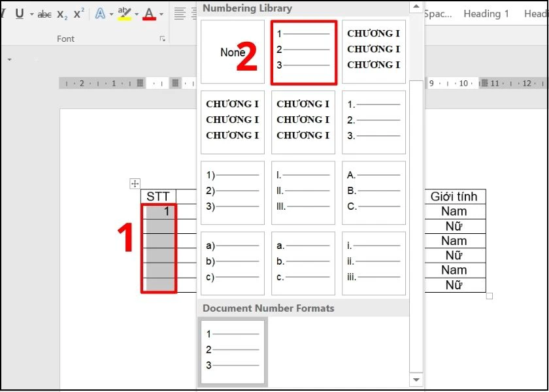
Task: Select the No Spacing style labeled Spac...
Action: (438, 14)
